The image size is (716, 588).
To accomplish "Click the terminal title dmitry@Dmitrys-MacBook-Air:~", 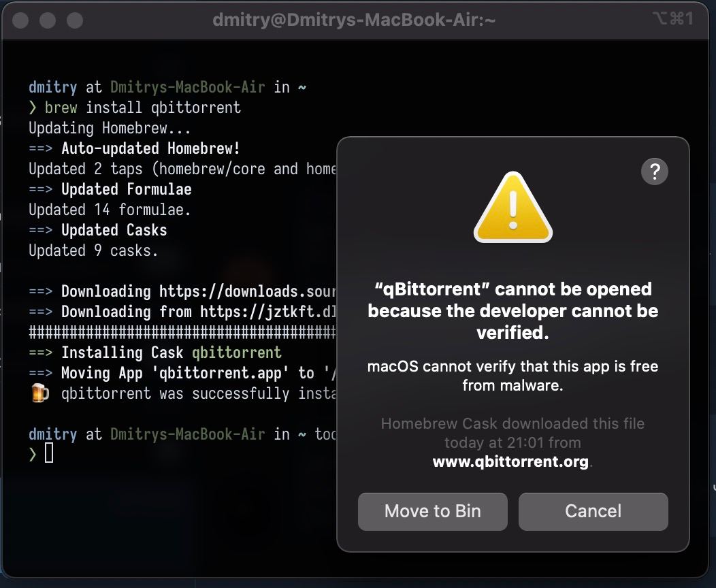I will click(354, 20).
